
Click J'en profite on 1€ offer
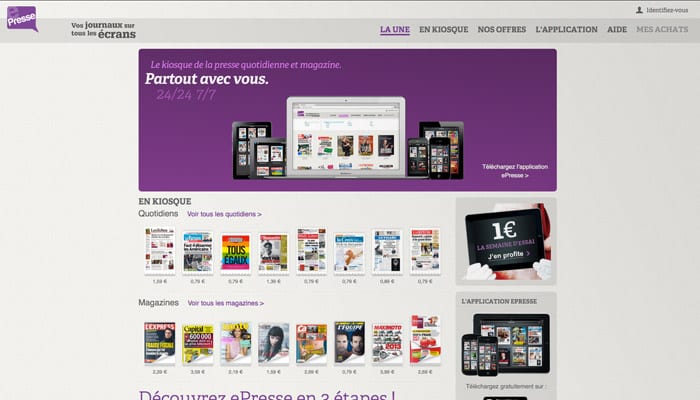click(508, 255)
